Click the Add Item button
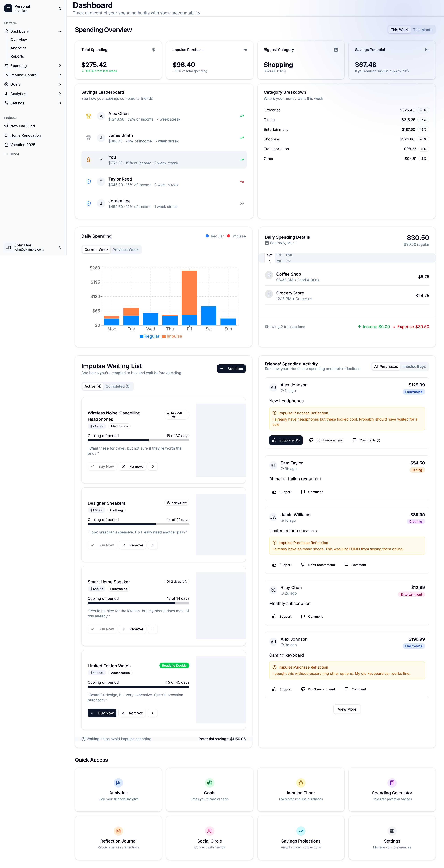This screenshot has height=868, width=444. (231, 369)
